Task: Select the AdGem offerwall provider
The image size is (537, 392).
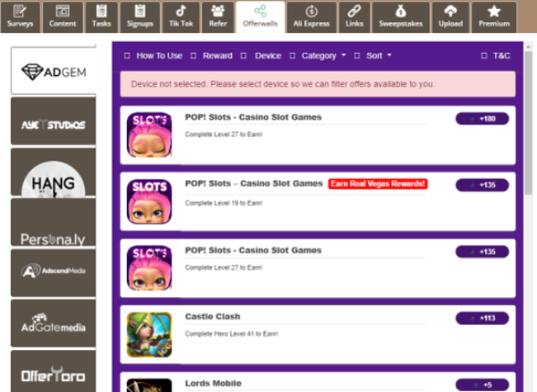Action: pyautogui.click(x=54, y=71)
